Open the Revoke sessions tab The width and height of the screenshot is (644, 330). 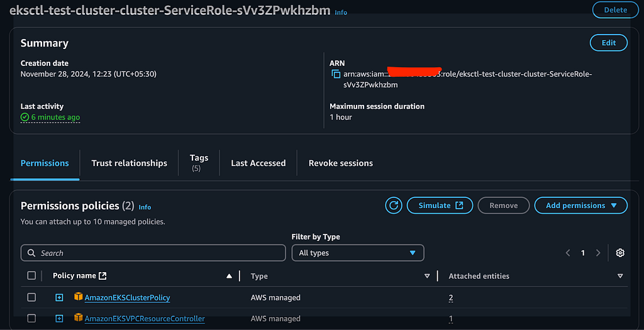[x=341, y=163]
